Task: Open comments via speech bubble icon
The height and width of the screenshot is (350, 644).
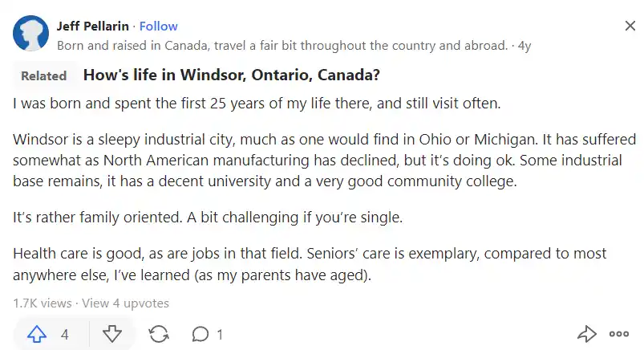Action: click(x=200, y=335)
